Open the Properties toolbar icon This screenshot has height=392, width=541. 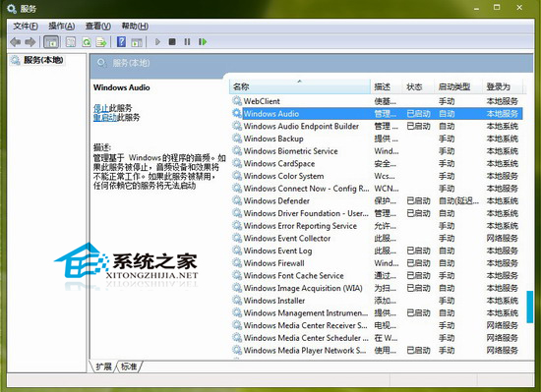click(x=71, y=42)
